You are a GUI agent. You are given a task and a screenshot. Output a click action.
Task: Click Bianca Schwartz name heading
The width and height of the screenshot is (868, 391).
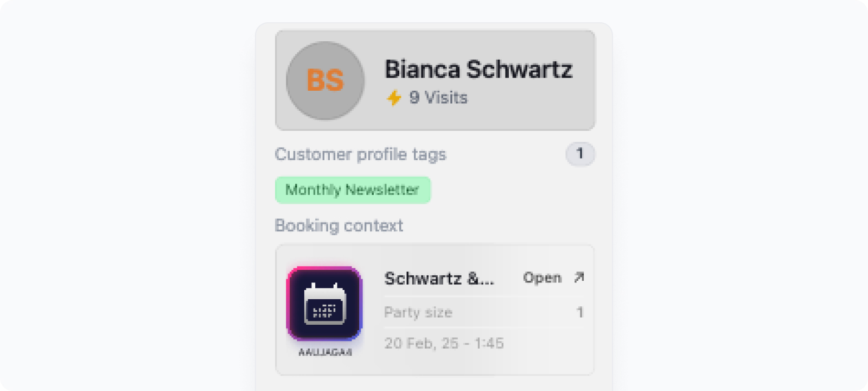pos(478,70)
